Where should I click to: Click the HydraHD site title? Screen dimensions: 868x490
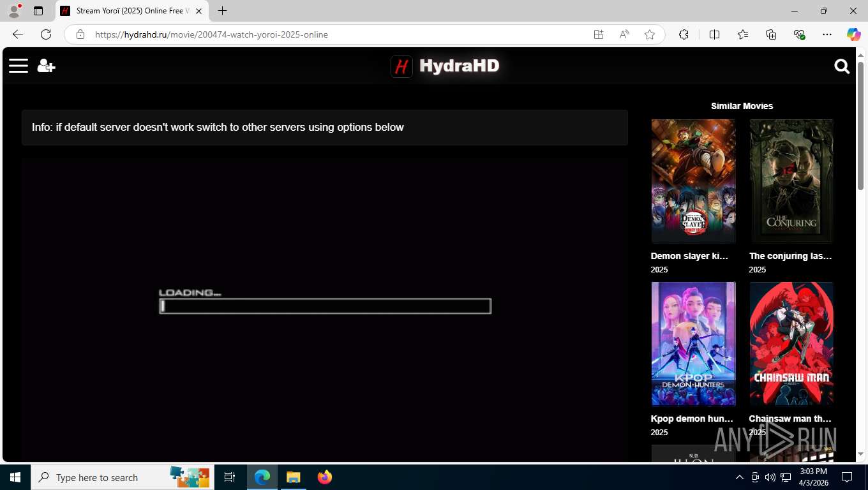(x=459, y=66)
